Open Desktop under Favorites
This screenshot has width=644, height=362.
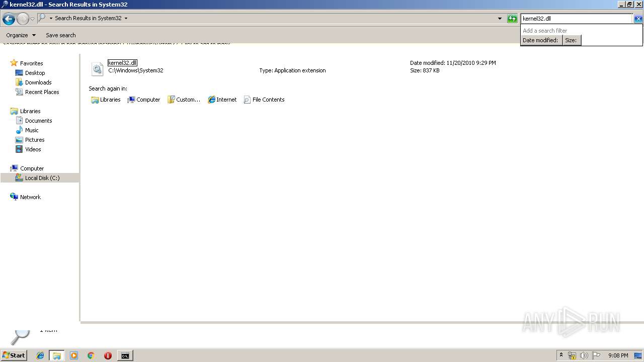tap(35, 73)
